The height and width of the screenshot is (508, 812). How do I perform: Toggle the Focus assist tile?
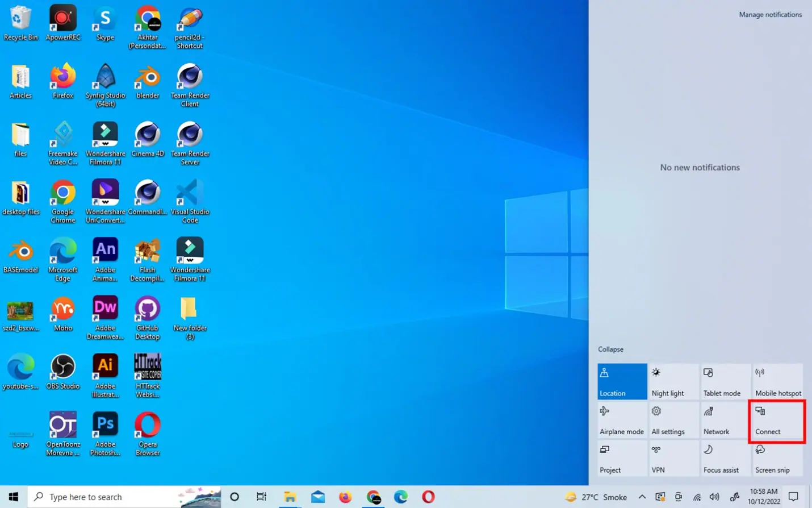(726, 459)
